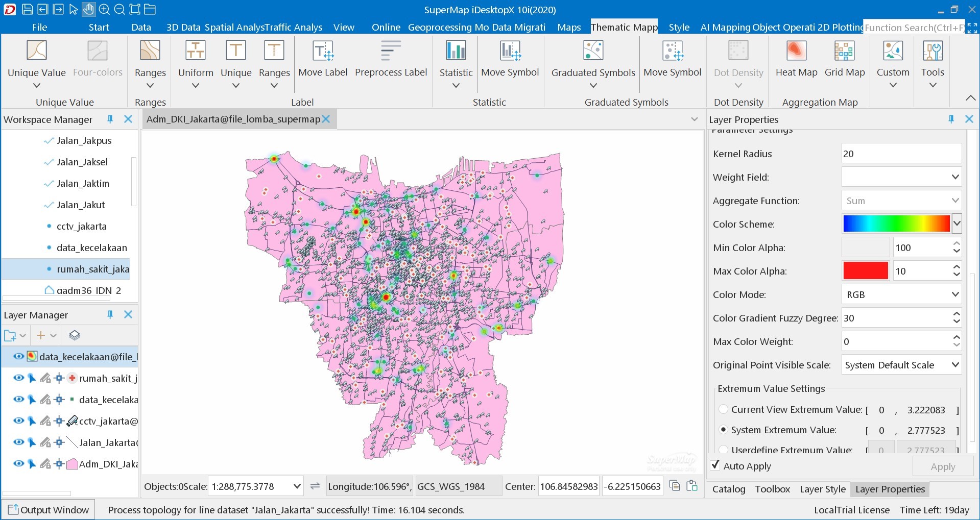980x520 pixels.
Task: Uncheck the Auto Apply checkbox
Action: coord(715,465)
